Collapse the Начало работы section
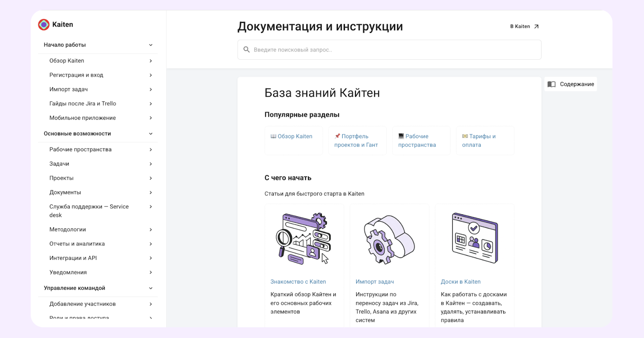 pyautogui.click(x=151, y=45)
